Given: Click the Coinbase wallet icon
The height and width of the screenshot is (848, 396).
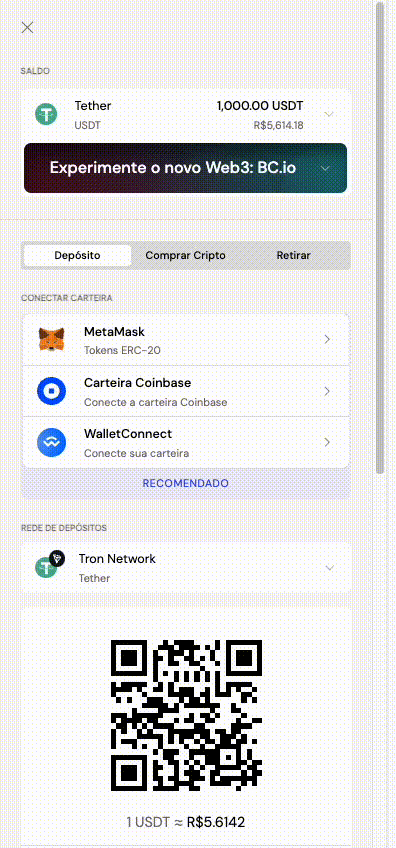Looking at the screenshot, I should click(51, 391).
